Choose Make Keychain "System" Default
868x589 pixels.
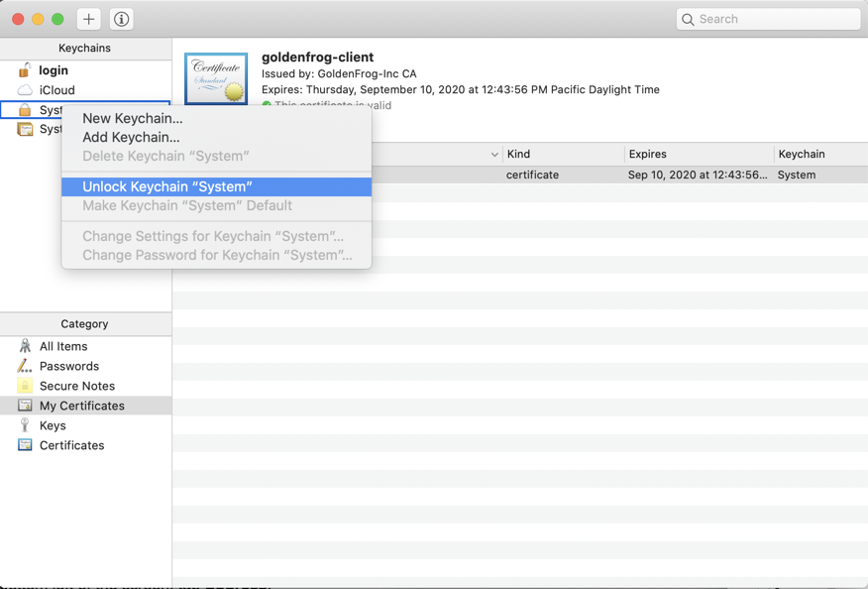[x=216, y=205]
